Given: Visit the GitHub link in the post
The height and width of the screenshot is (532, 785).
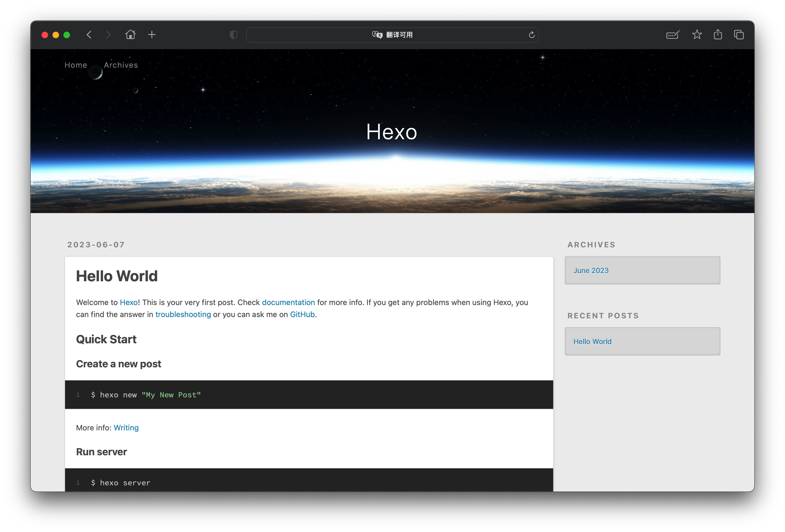Looking at the screenshot, I should click(302, 315).
